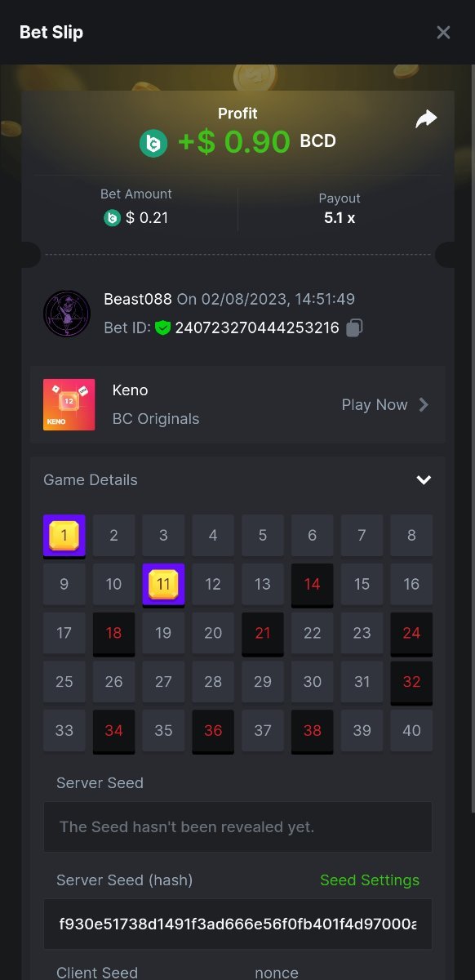
Task: Click the chevron next to Play Now
Action: pos(424,404)
